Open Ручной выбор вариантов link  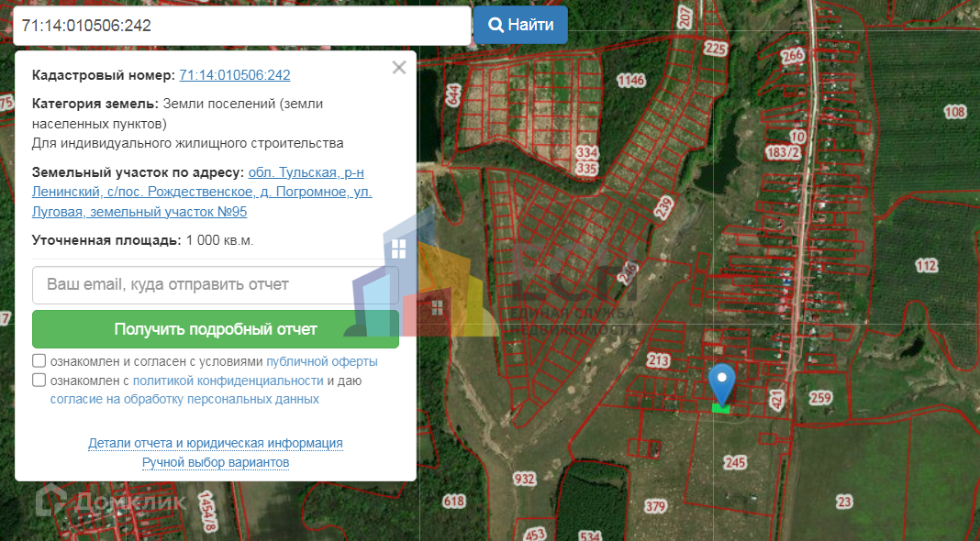coord(216,462)
